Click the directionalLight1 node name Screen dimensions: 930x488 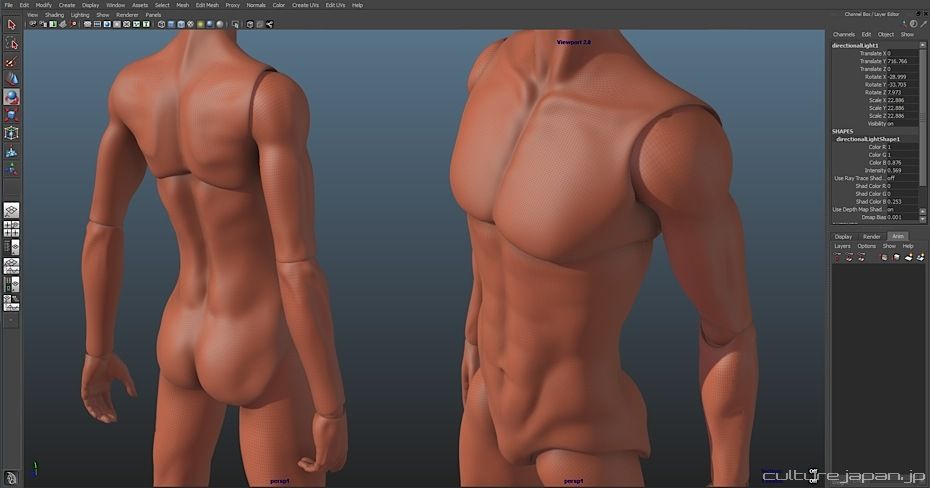click(x=855, y=45)
